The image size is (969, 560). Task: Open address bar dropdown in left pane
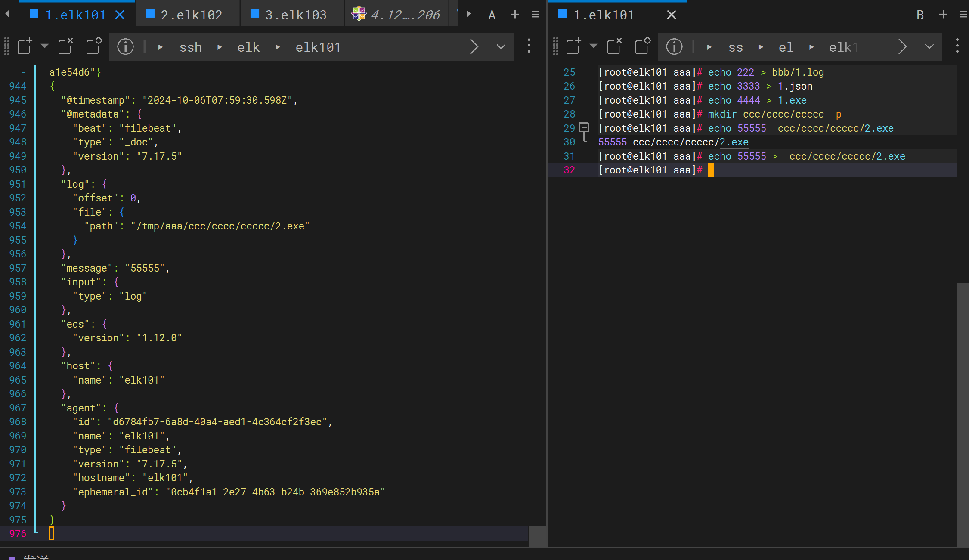pyautogui.click(x=501, y=46)
